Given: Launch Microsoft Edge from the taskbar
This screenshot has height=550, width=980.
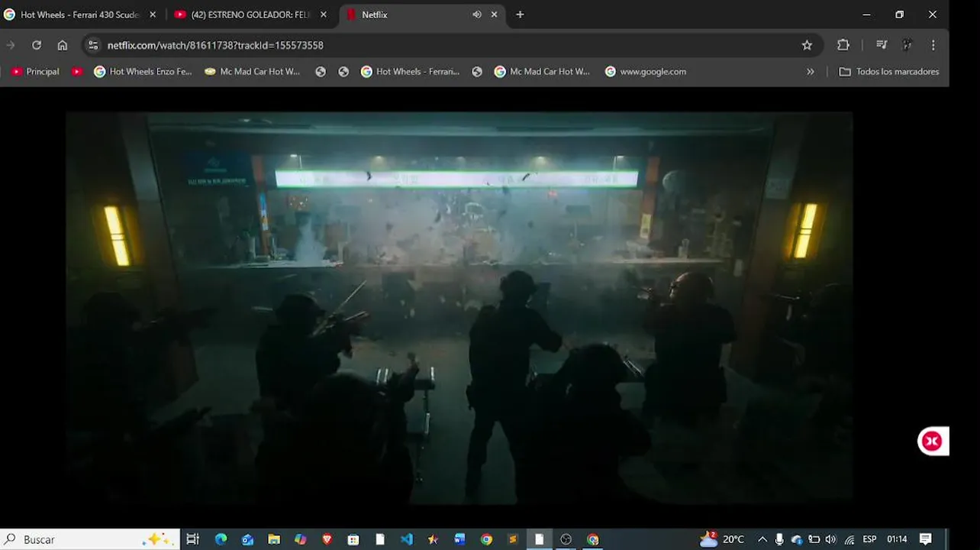Looking at the screenshot, I should (x=221, y=539).
